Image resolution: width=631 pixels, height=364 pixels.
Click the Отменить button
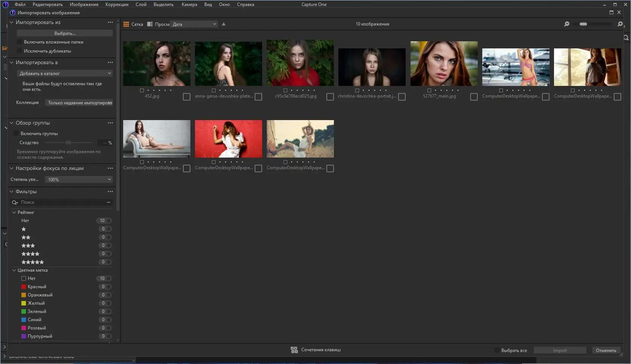[606, 350]
